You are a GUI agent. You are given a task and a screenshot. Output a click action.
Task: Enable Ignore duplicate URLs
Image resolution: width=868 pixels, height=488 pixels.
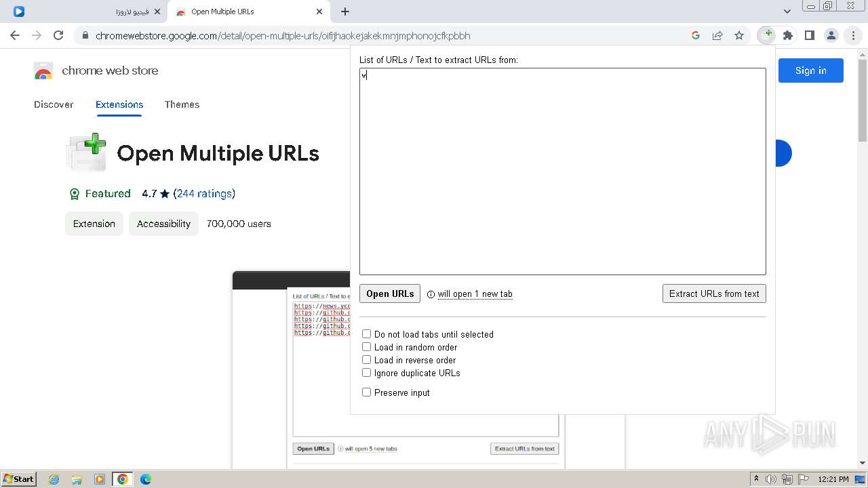[366, 373]
